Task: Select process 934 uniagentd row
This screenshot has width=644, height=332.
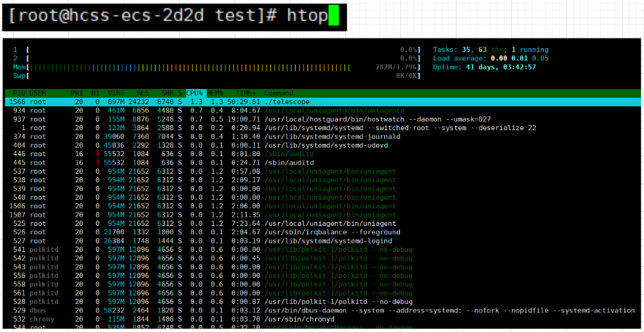Action: [x=323, y=111]
